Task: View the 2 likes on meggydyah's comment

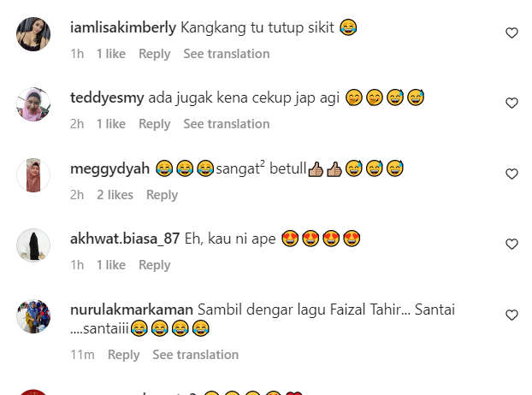Action: (x=115, y=195)
